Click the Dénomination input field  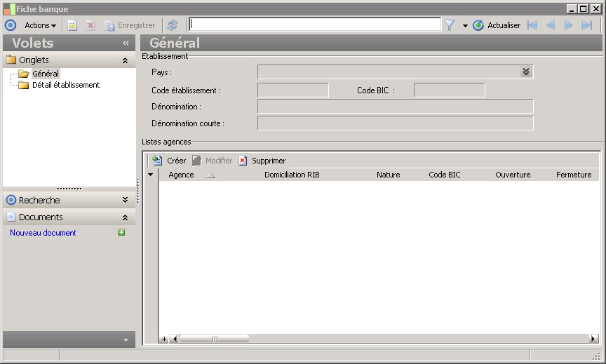coord(396,107)
